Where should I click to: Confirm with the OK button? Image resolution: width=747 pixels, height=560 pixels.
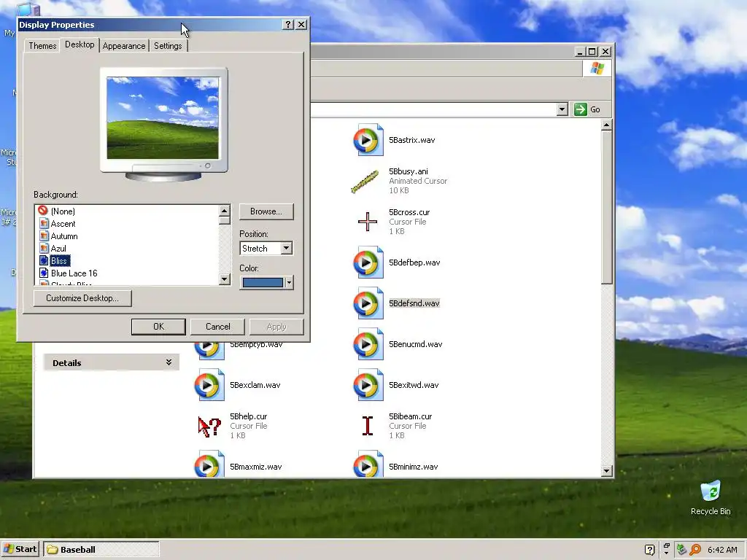tap(158, 327)
